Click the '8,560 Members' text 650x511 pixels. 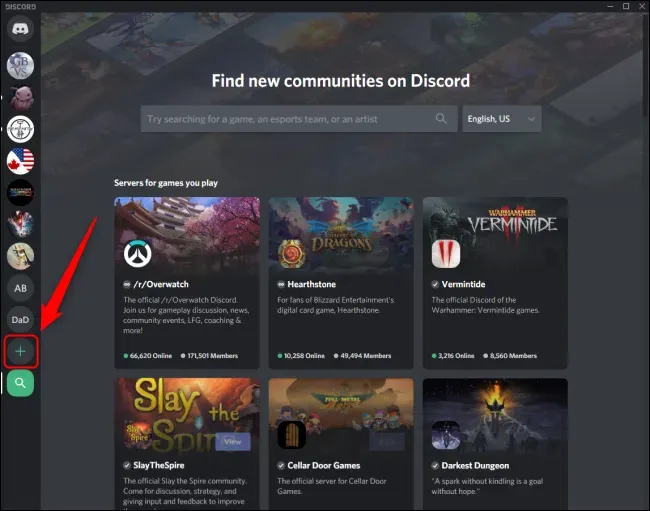coord(513,356)
